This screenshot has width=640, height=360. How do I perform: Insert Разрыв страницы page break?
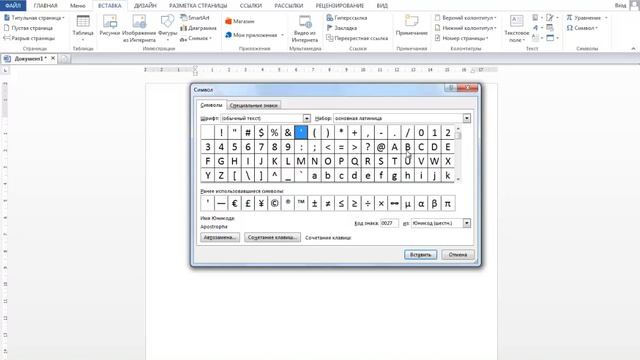29,38
